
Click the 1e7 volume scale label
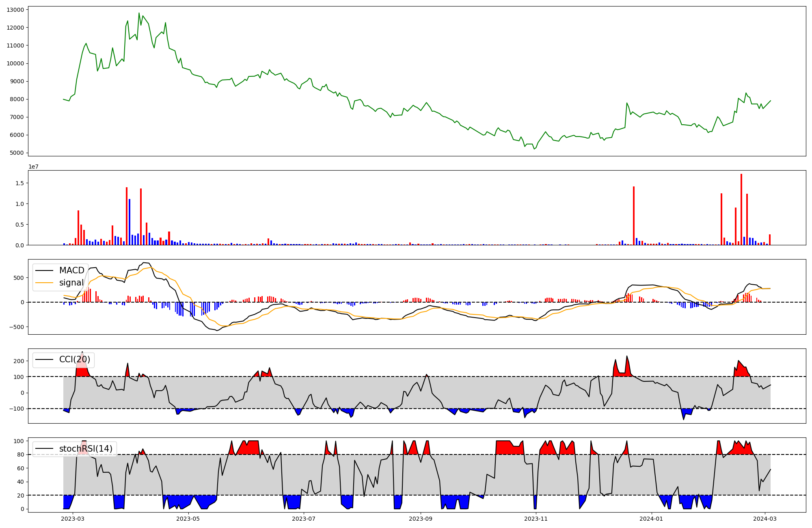[33, 167]
